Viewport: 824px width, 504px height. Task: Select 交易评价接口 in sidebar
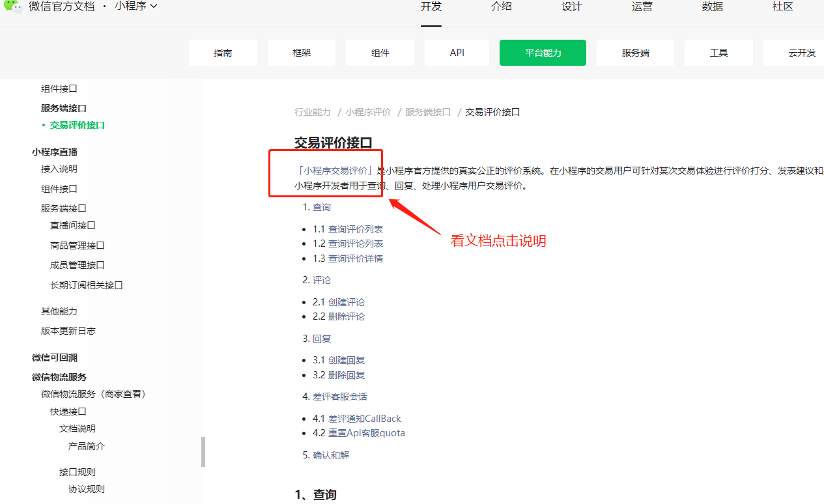point(78,125)
